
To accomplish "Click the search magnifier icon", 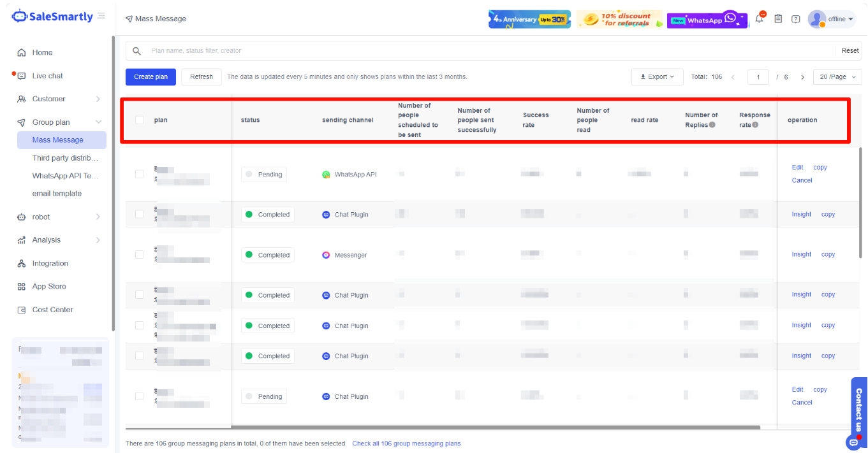I will [x=136, y=51].
